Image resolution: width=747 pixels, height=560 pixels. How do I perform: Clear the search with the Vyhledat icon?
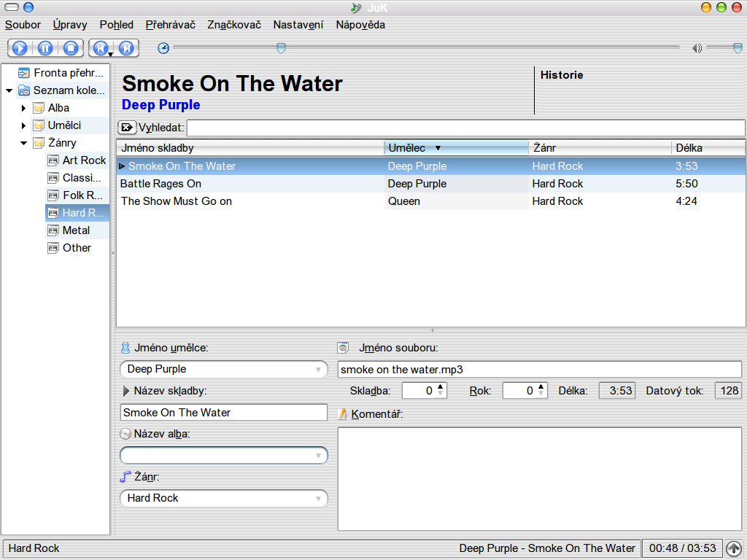tap(127, 127)
